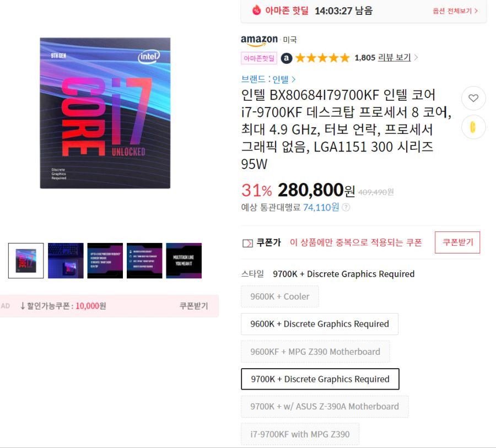Viewport: 496px width, 448px height.
Task: View the 'Multitask like you mean it' thumbnail
Action: (x=184, y=261)
